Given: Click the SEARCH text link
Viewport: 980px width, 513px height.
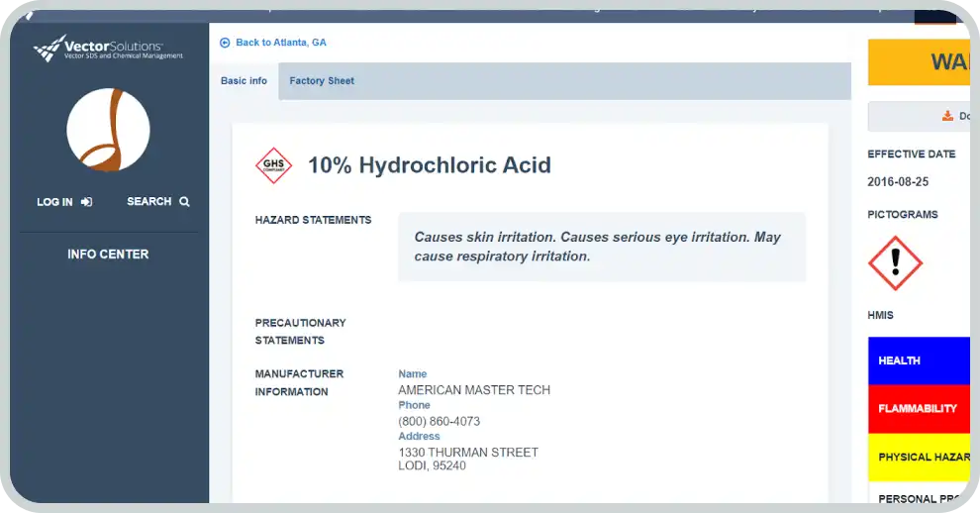Looking at the screenshot, I should pyautogui.click(x=148, y=202).
